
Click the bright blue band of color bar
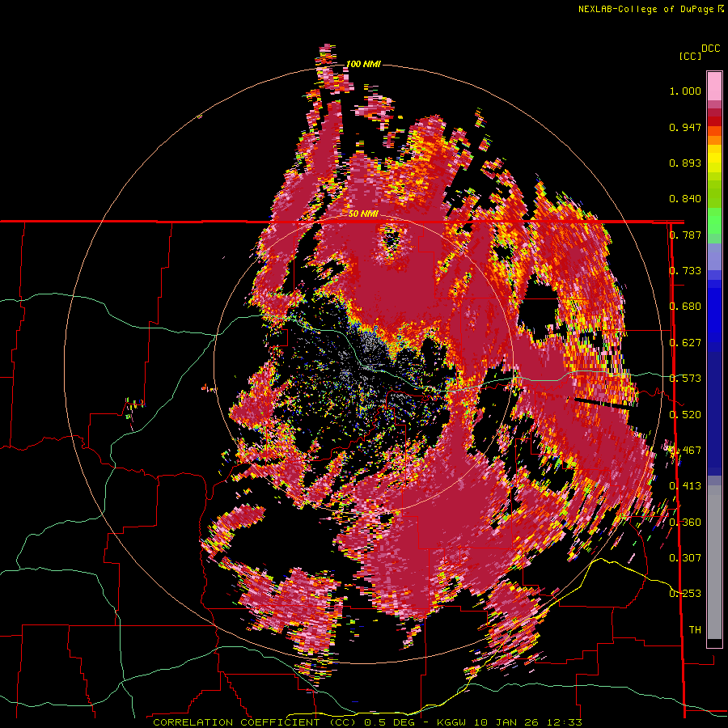point(714,311)
